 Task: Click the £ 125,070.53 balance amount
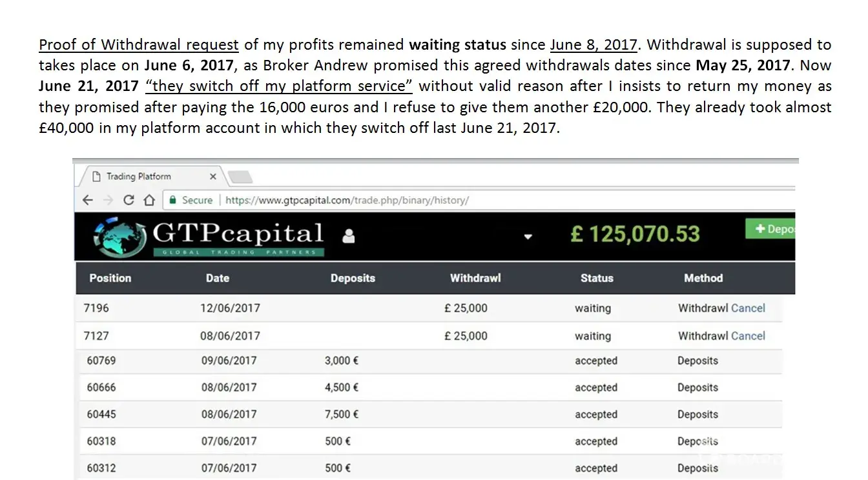click(635, 234)
